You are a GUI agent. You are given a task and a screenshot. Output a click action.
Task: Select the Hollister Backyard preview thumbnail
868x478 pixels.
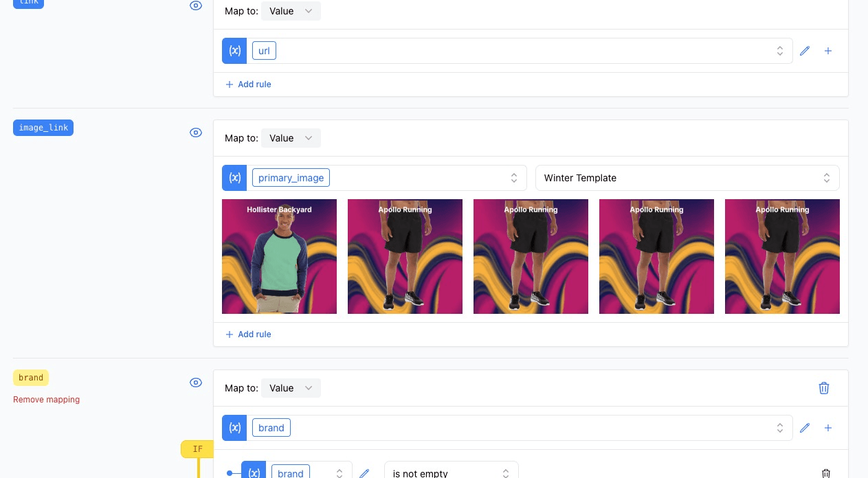tap(279, 256)
